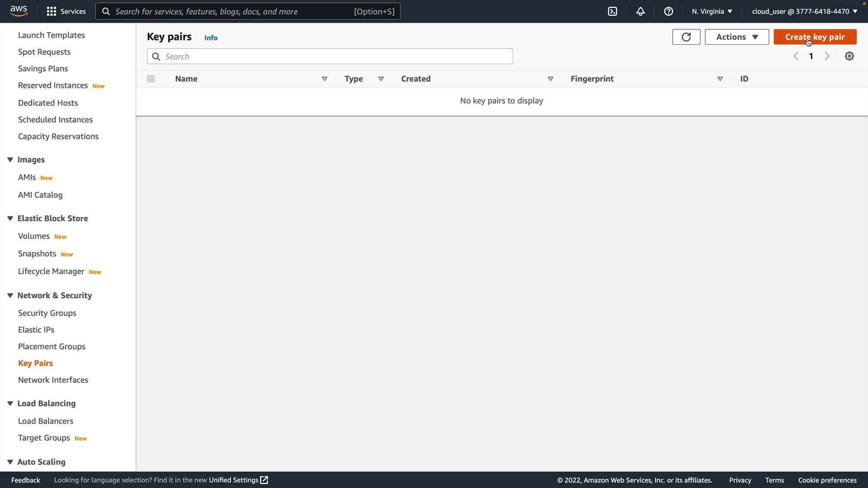Open the help question mark icon

669,11
